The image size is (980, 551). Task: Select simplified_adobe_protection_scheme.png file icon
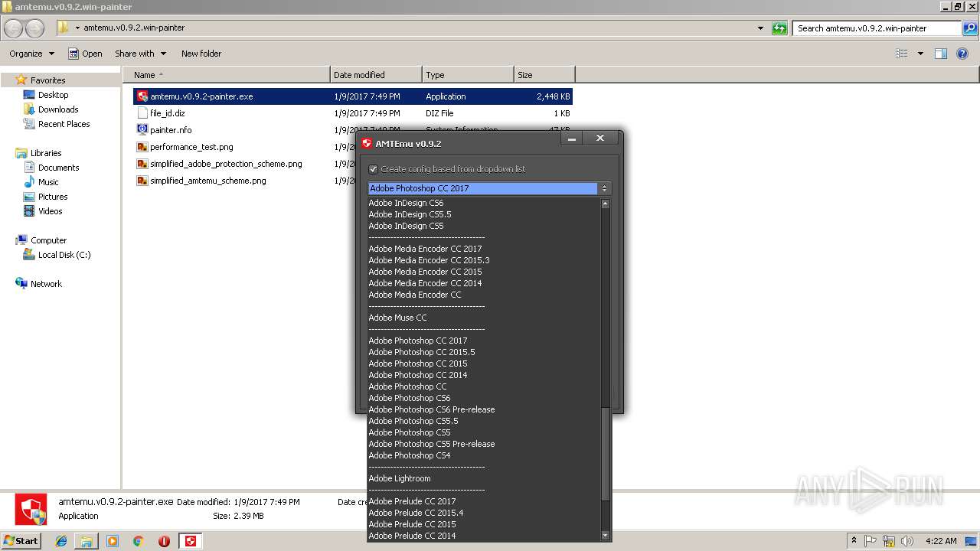click(142, 164)
